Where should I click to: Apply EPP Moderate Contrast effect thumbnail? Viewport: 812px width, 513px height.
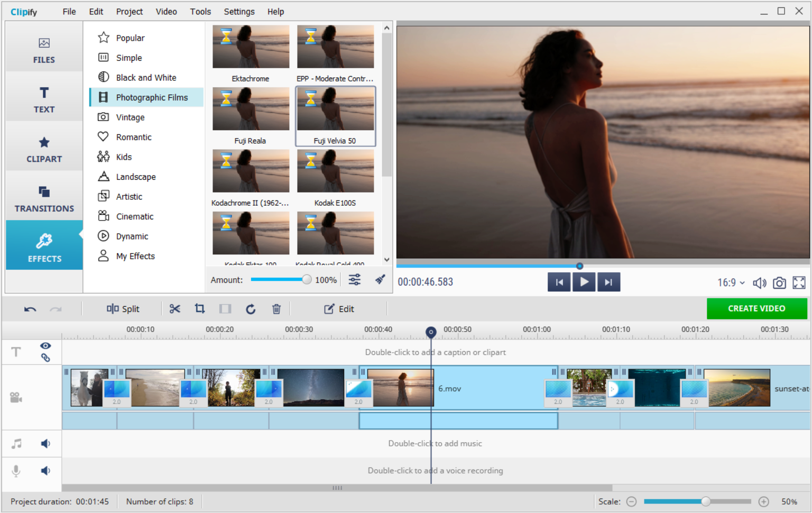335,47
